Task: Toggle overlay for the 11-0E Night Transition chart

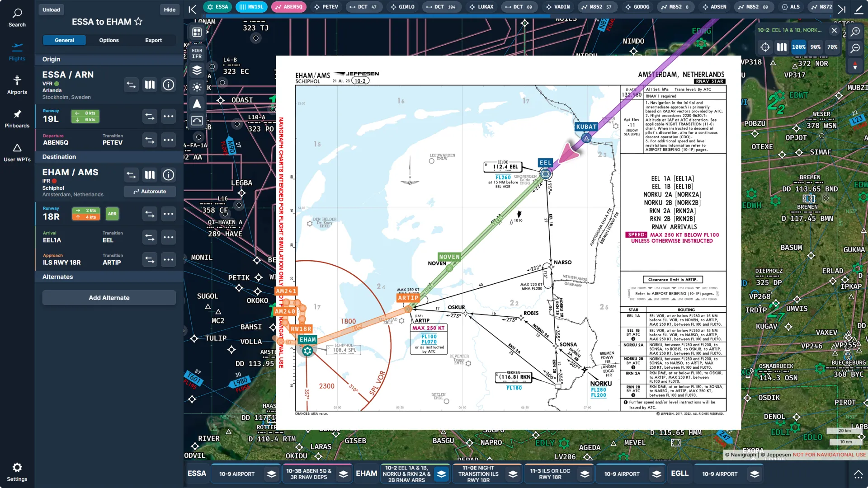Action: point(513,474)
